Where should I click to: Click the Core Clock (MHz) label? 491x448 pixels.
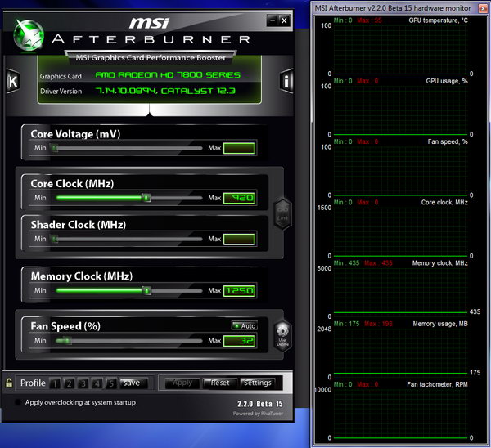[x=72, y=184]
